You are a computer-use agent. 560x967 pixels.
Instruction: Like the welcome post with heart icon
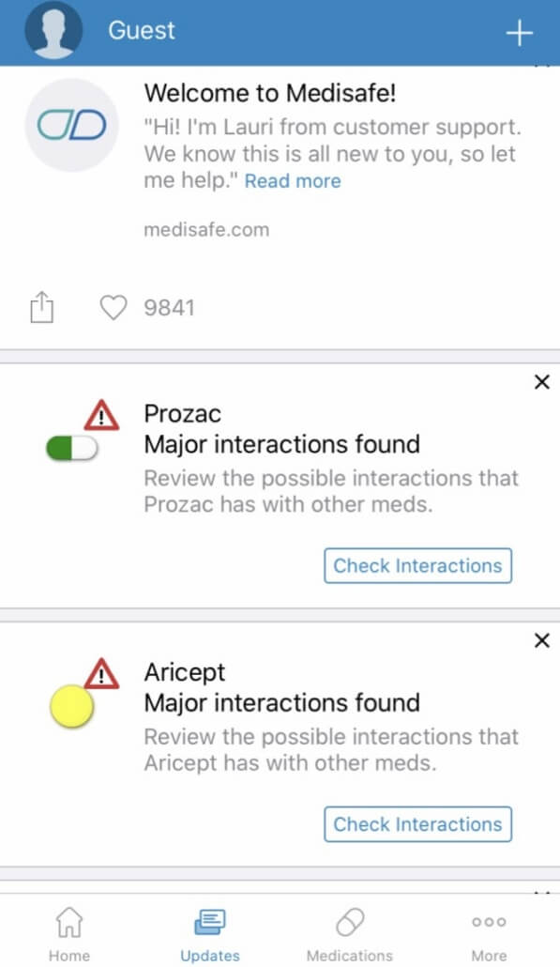(x=114, y=307)
